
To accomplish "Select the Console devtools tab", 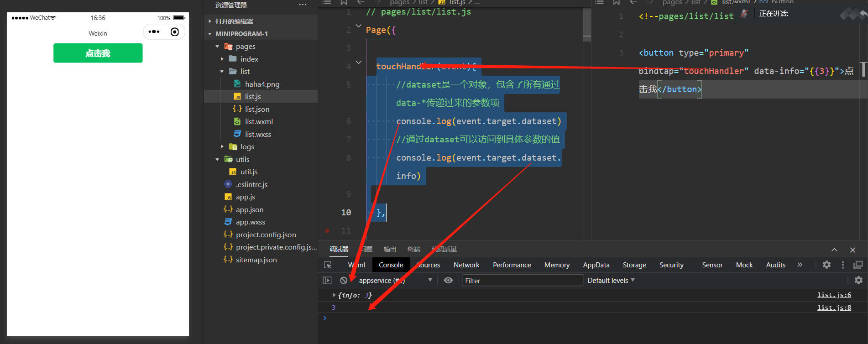I will (391, 265).
